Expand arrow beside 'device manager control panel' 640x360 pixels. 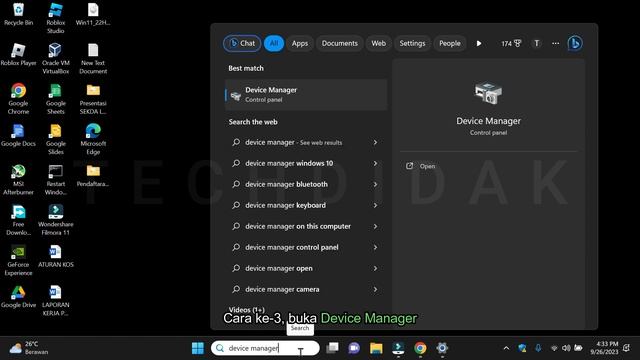[x=375, y=247]
